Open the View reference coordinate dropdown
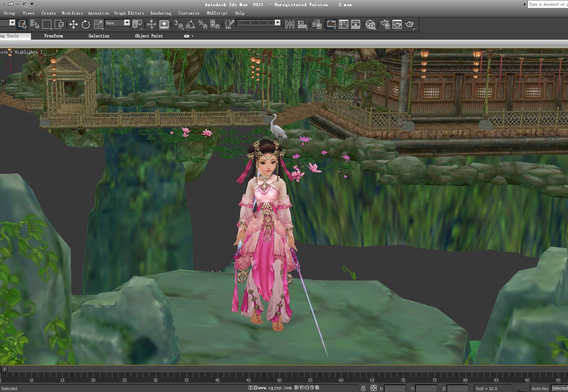The height and width of the screenshot is (392, 568). (x=118, y=23)
